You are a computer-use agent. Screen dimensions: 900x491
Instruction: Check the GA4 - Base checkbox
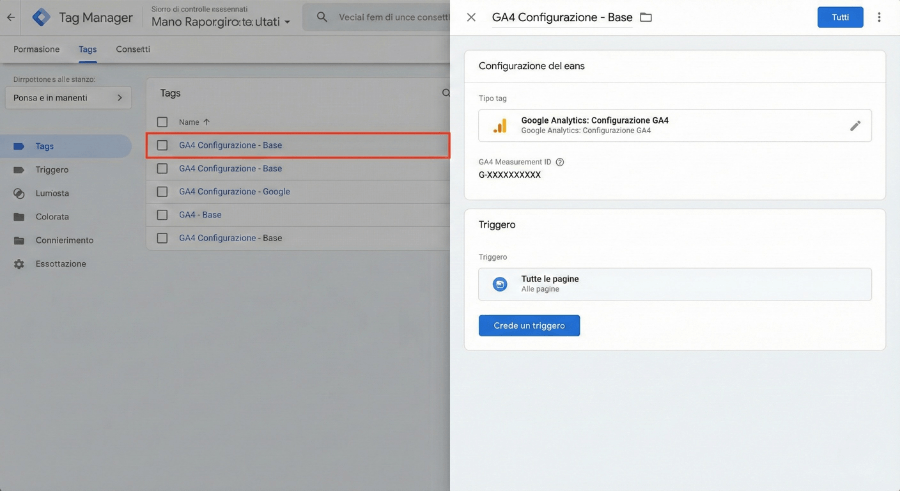(162, 215)
